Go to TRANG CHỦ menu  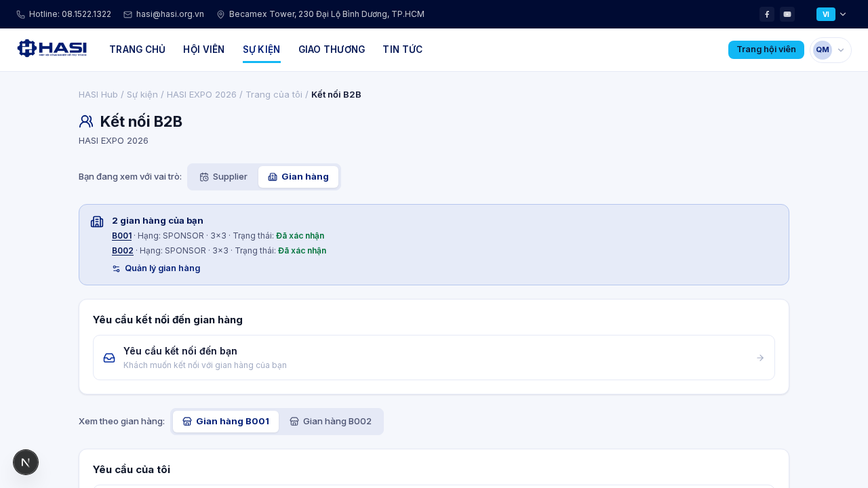[137, 49]
